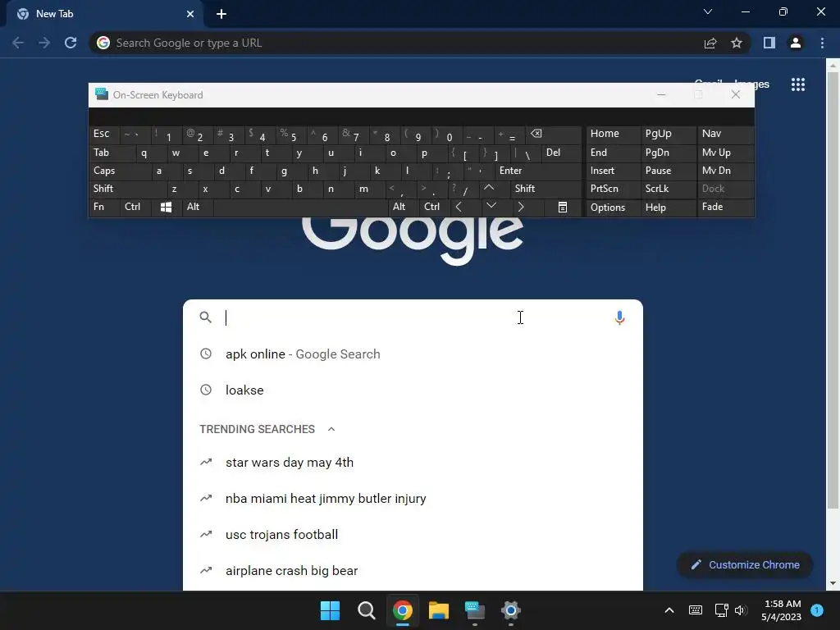Open the clock and date in the taskbar
This screenshot has height=630, width=840.
pos(782,610)
